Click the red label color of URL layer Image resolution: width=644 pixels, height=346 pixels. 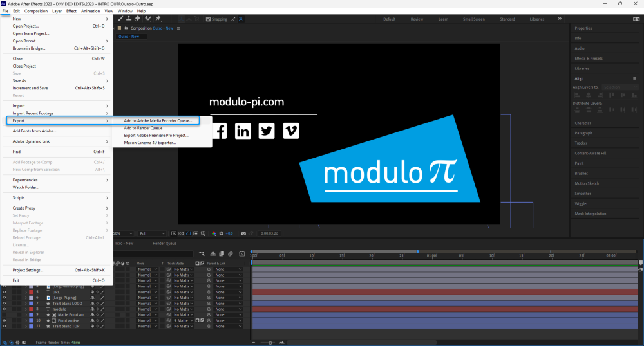tap(31, 292)
